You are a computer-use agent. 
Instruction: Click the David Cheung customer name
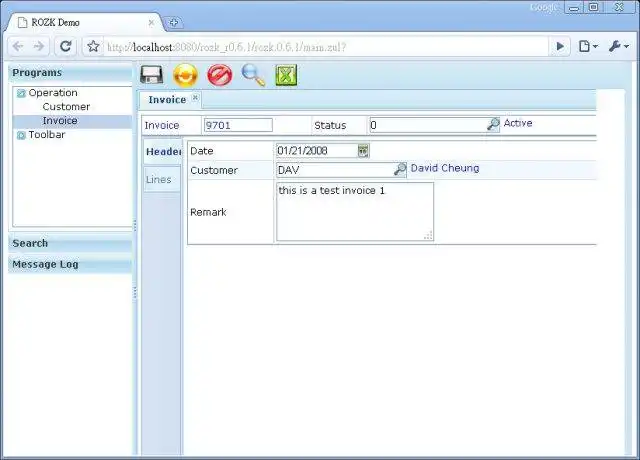[445, 168]
